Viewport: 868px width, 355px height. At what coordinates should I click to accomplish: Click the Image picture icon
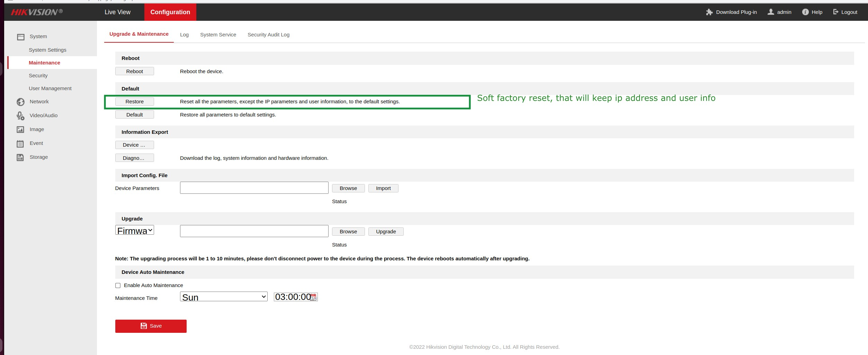[x=20, y=130]
